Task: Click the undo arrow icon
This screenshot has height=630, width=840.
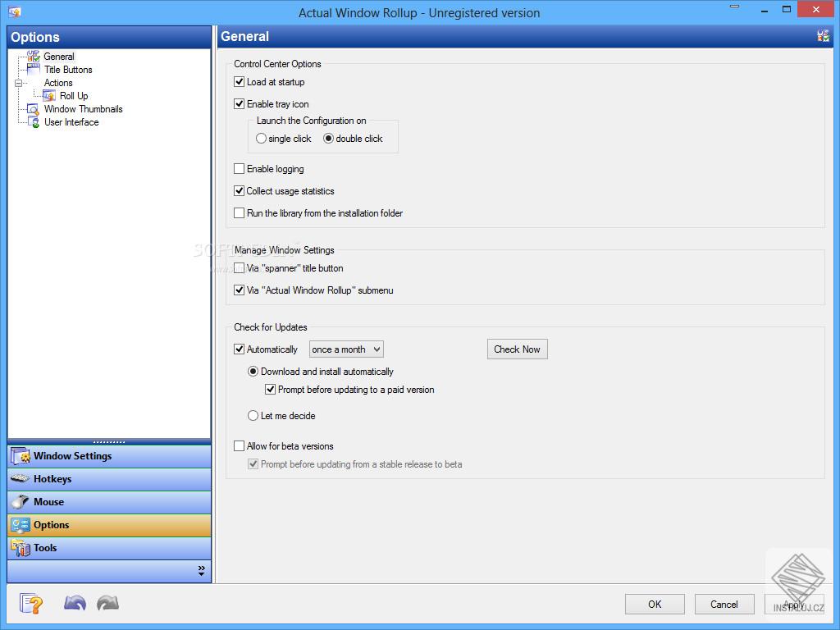Action: (75, 603)
